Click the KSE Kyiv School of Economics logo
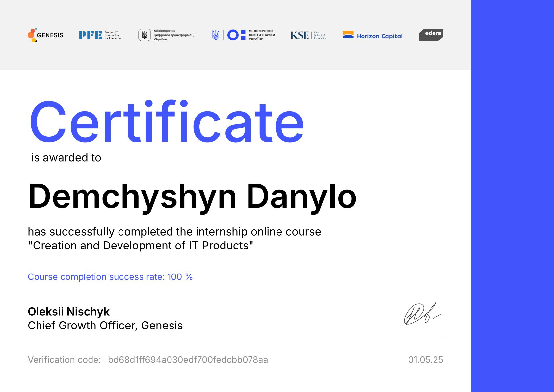Image resolution: width=554 pixels, height=392 pixels. pos(308,35)
